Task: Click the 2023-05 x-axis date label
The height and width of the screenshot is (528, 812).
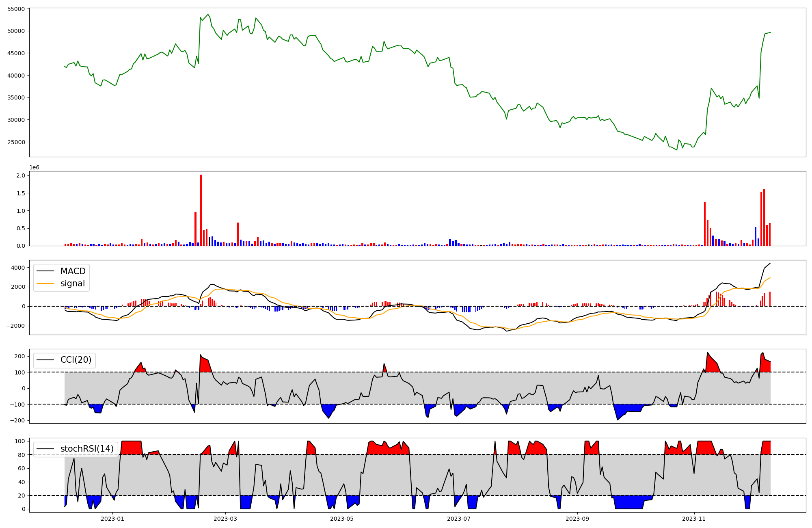Action: 342,519
